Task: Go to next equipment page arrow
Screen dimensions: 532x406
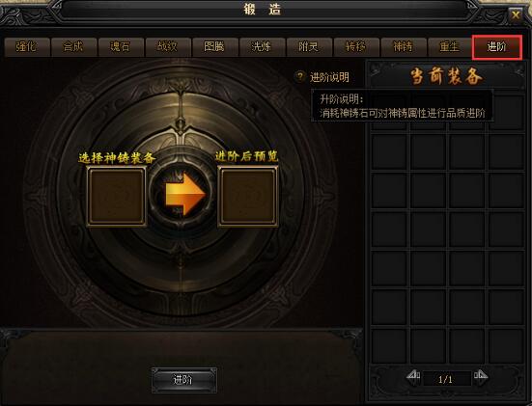Action: 481,376
